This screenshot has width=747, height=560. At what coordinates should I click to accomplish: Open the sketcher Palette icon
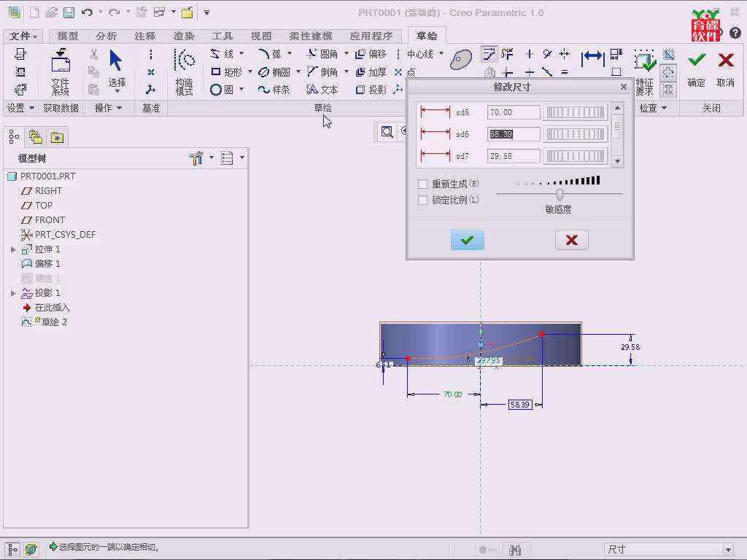(x=461, y=60)
